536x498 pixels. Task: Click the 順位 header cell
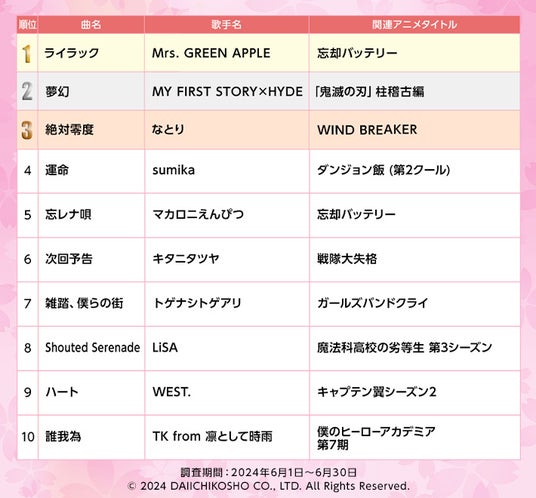pos(28,25)
